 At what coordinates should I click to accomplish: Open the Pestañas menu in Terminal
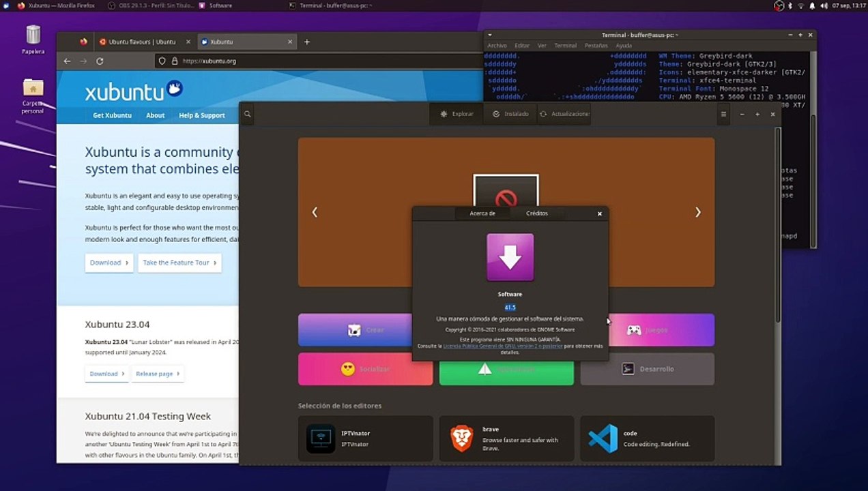596,46
